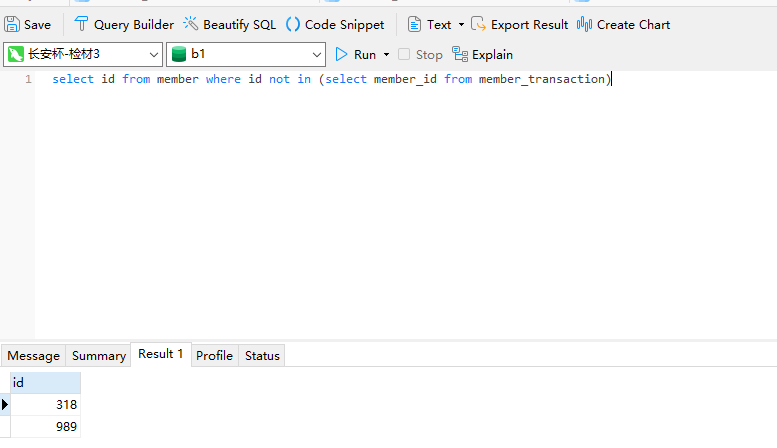Viewport: 777px width, 448px height.
Task: Expand the b1 database dropdown
Action: point(315,54)
